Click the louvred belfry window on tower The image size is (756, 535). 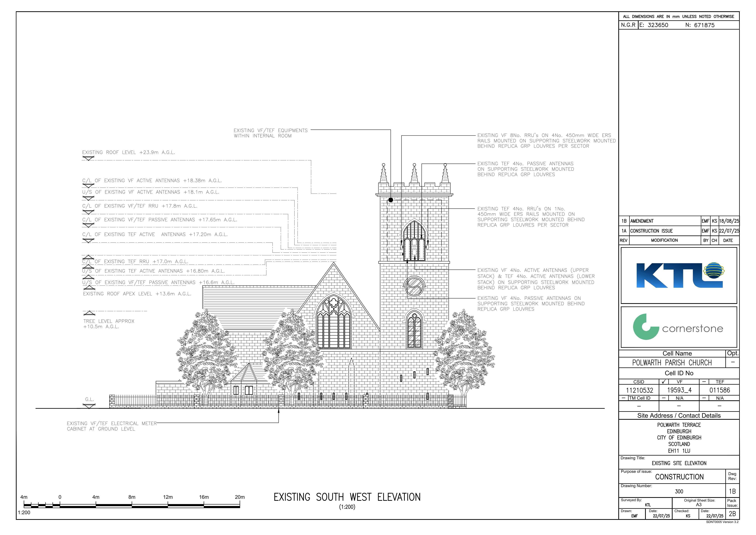[414, 240]
